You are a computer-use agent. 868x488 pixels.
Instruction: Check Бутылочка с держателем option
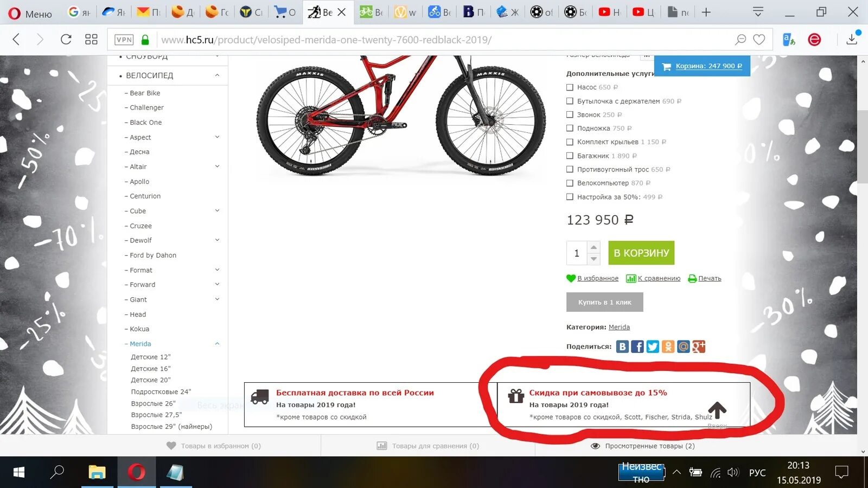point(570,101)
